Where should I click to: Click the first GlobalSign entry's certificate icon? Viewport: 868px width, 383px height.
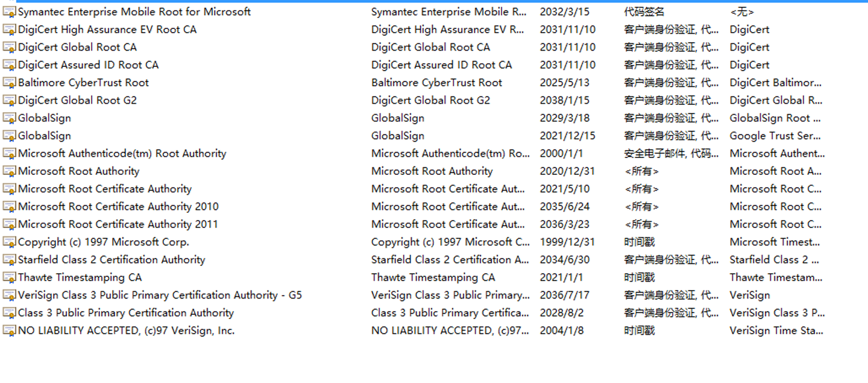(9, 118)
